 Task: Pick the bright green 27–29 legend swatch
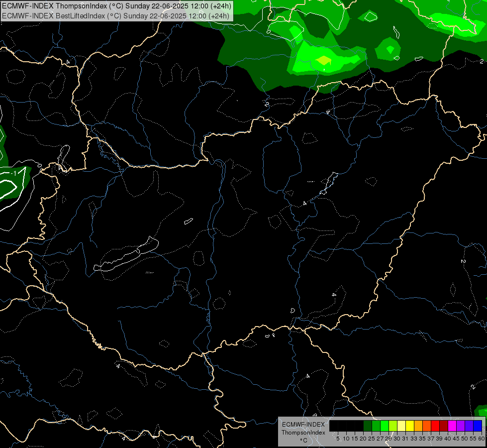click(x=385, y=426)
